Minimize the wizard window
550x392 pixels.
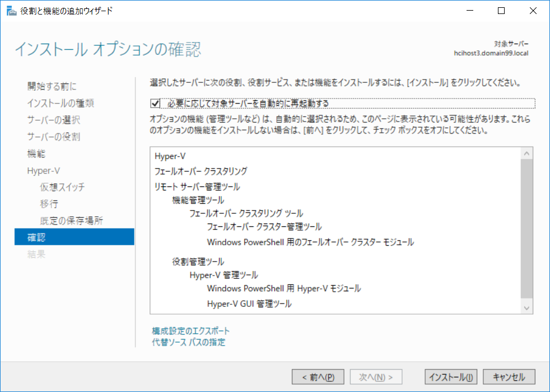pos(470,11)
